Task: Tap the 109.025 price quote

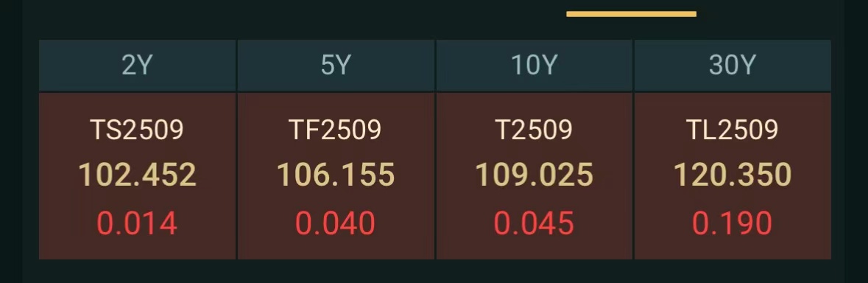Action: click(534, 175)
